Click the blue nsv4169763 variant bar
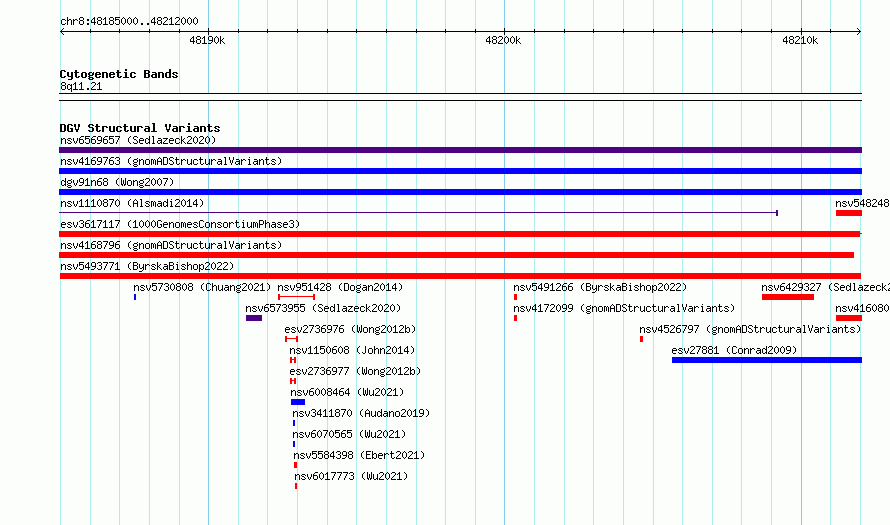Screen dimensions: 890x525 tap(460, 171)
